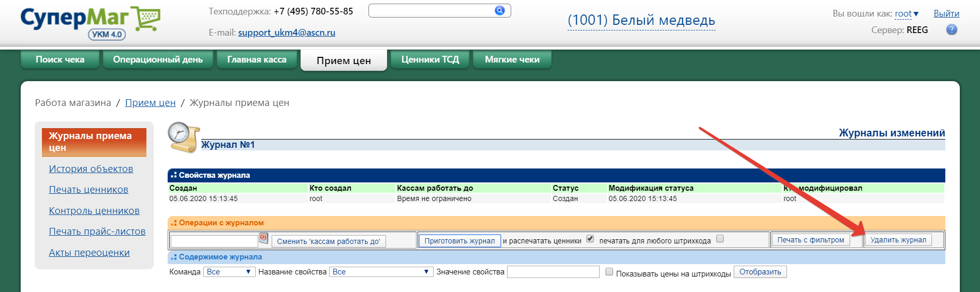
Task: Check 'Показывать цены на штрихкоды' box
Action: [609, 272]
